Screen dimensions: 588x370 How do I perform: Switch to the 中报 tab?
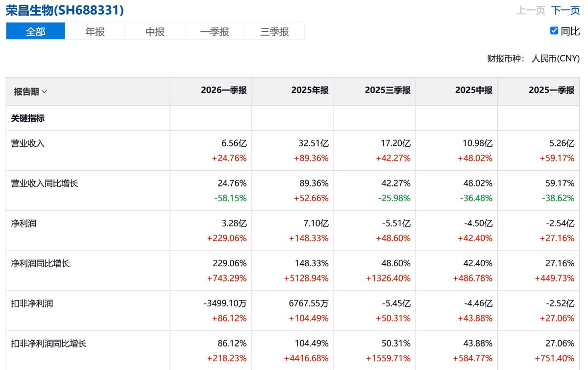pyautogui.click(x=155, y=31)
